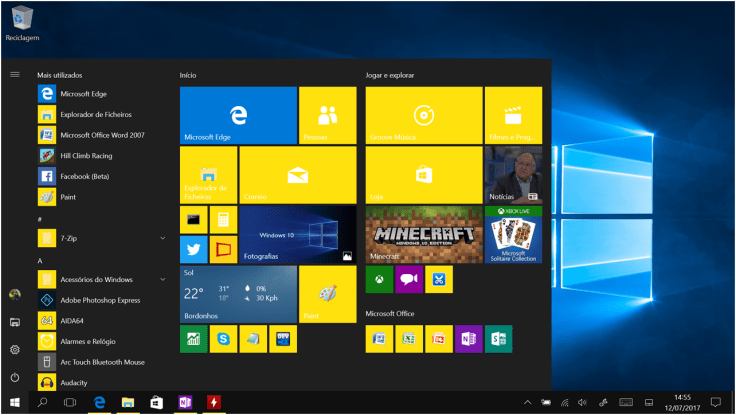The image size is (736, 415).
Task: Open the Xbox tile
Action: pyautogui.click(x=379, y=280)
